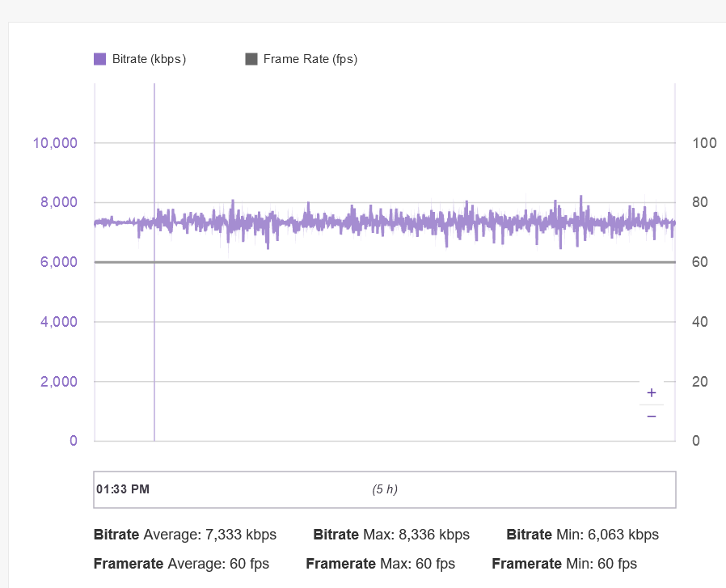Click the vertical purple cursor line in chart
This screenshot has width=726, height=588.
(154, 340)
